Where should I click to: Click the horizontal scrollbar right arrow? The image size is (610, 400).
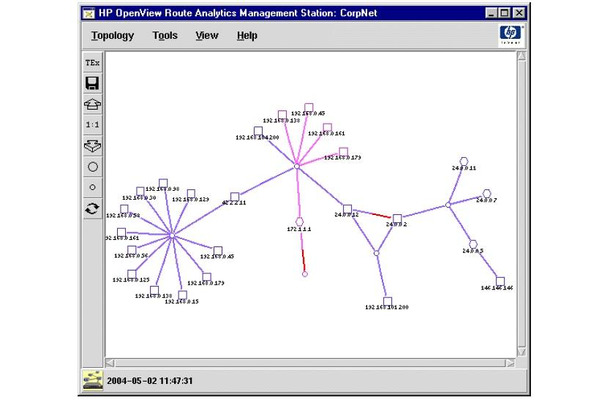coord(510,363)
